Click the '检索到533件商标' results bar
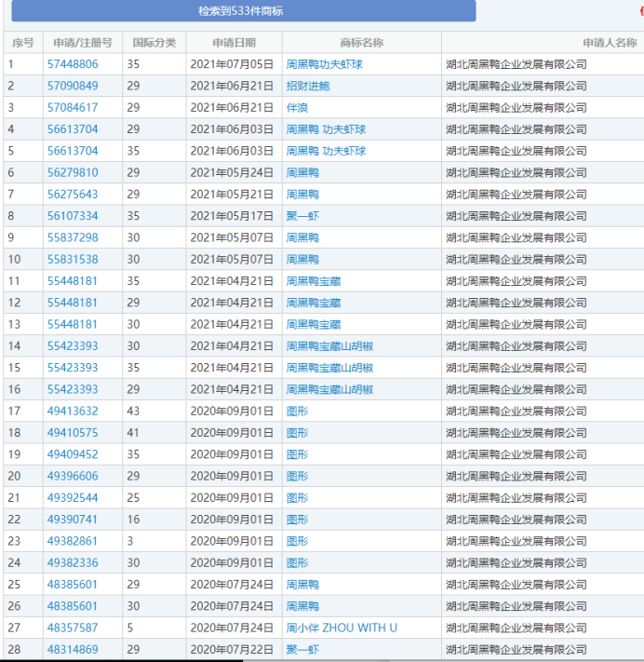Image resolution: width=644 pixels, height=662 pixels. tap(240, 11)
